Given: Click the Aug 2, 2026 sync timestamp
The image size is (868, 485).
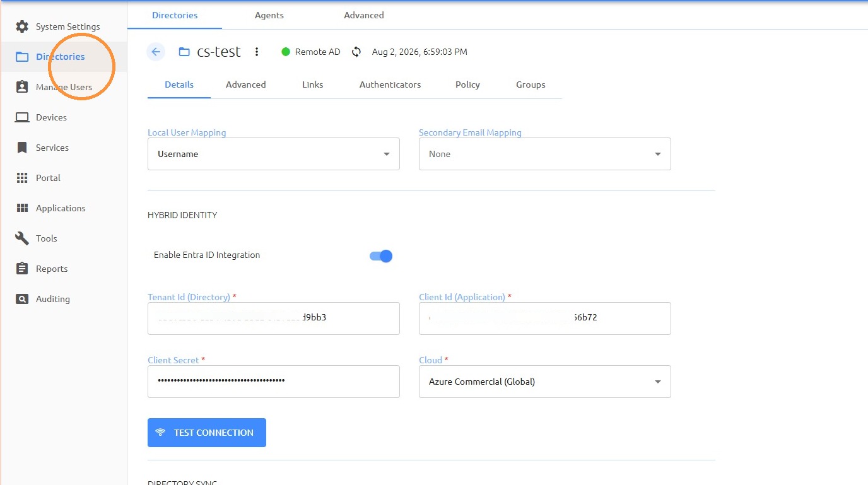Looking at the screenshot, I should 419,52.
